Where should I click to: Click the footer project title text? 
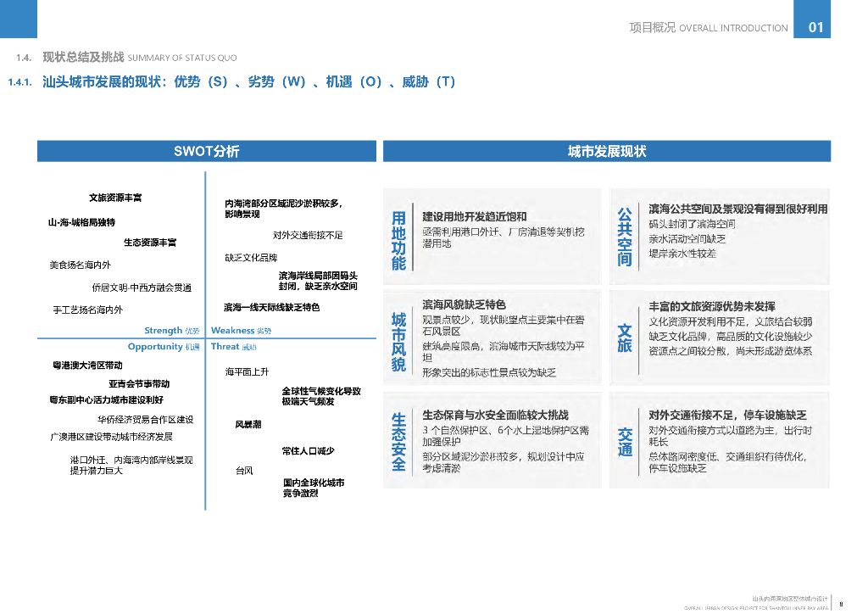(x=790, y=599)
